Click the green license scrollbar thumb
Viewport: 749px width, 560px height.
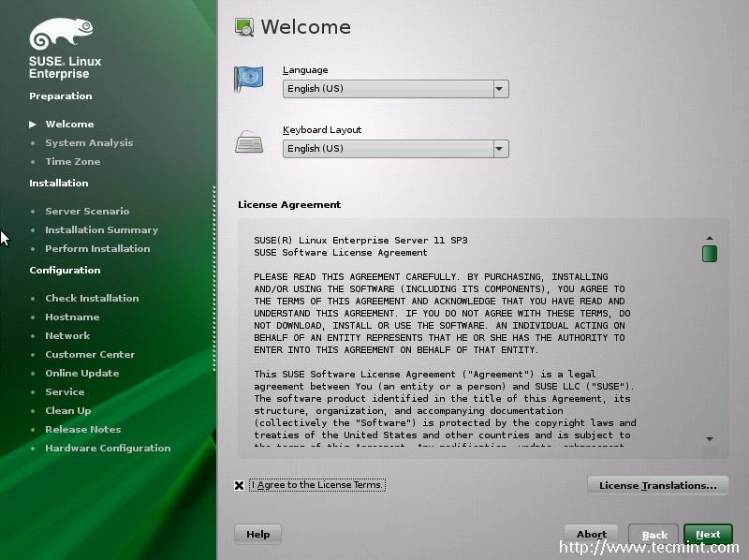coord(710,254)
